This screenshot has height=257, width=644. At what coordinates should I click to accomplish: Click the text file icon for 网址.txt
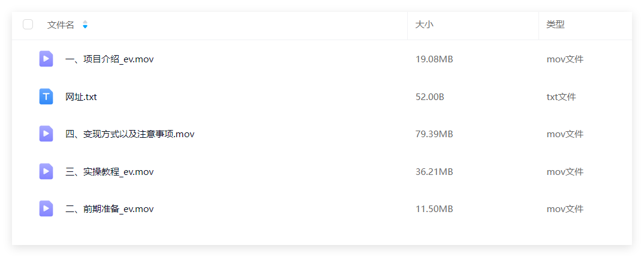46,96
